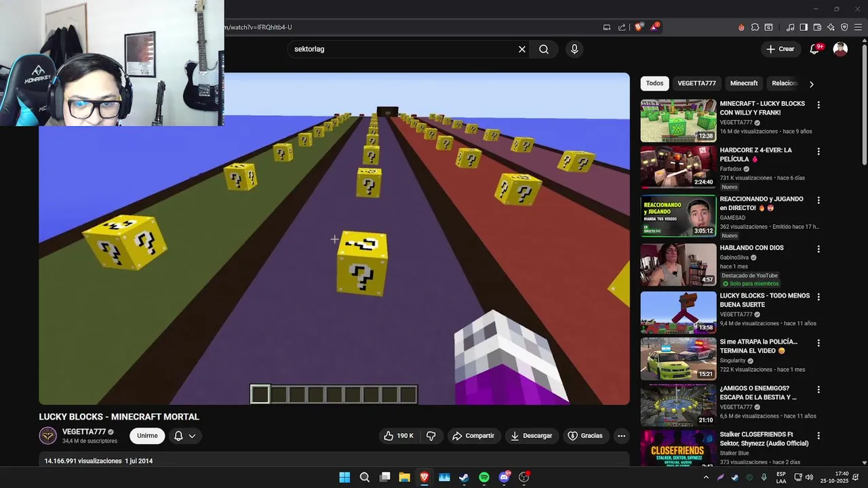Click the Compartir share button
868x488 pixels.
click(473, 436)
